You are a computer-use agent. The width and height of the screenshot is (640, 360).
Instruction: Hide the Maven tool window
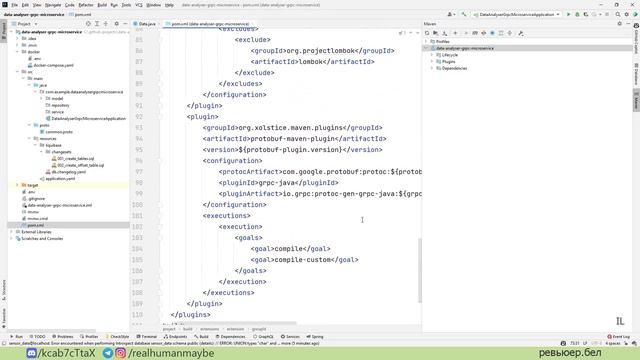628,24
